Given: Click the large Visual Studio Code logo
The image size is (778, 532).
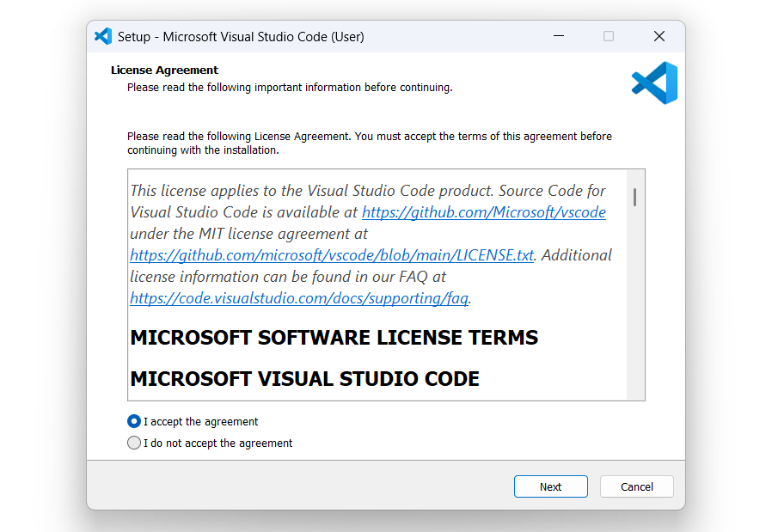Looking at the screenshot, I should pos(654,83).
